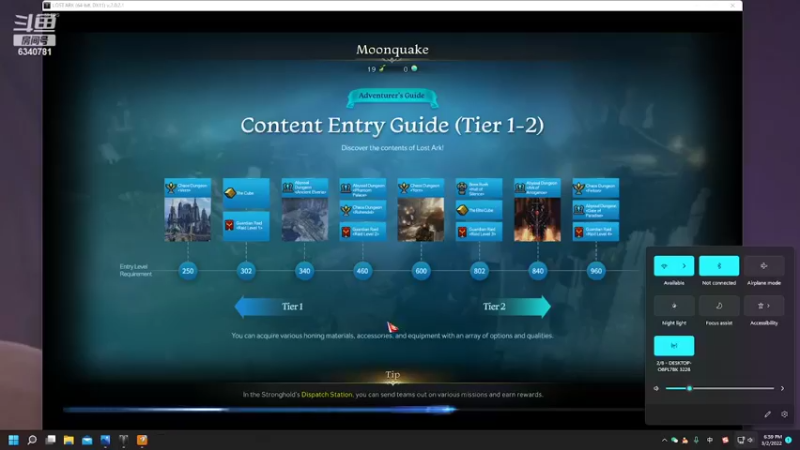800x450 pixels.
Task: Click The Cube gold cube icon
Action: pyautogui.click(x=230, y=193)
